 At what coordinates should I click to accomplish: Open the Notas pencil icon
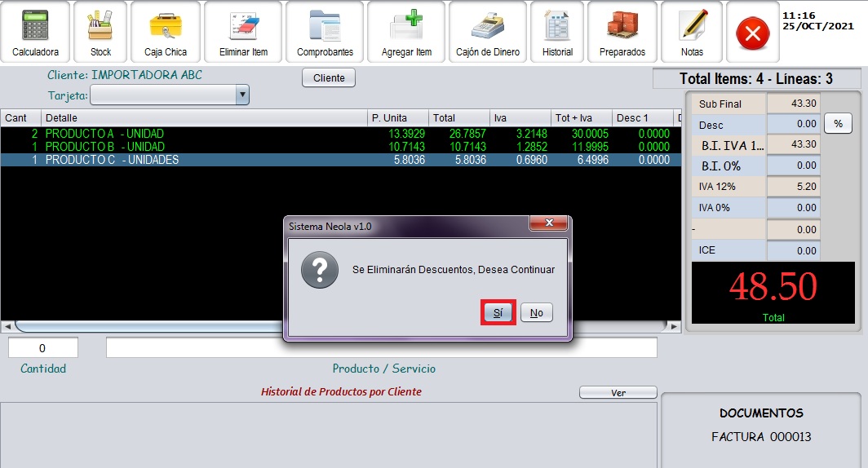[692, 32]
